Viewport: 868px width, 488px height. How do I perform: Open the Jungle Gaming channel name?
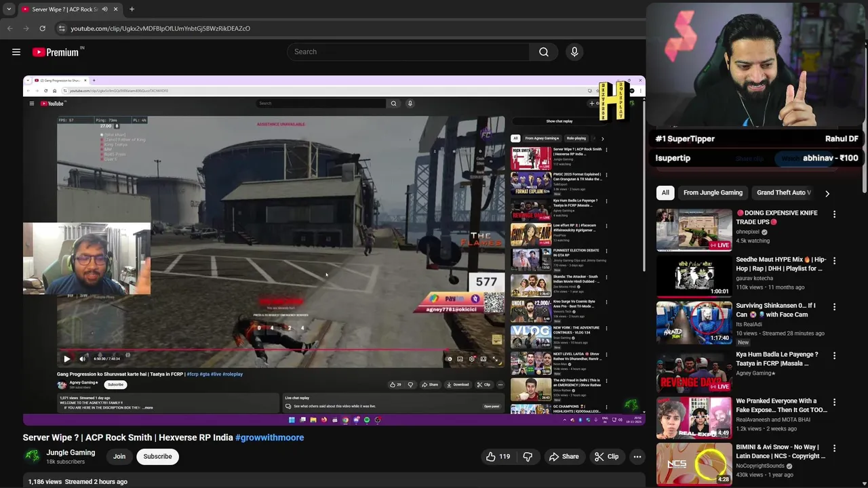(x=71, y=453)
